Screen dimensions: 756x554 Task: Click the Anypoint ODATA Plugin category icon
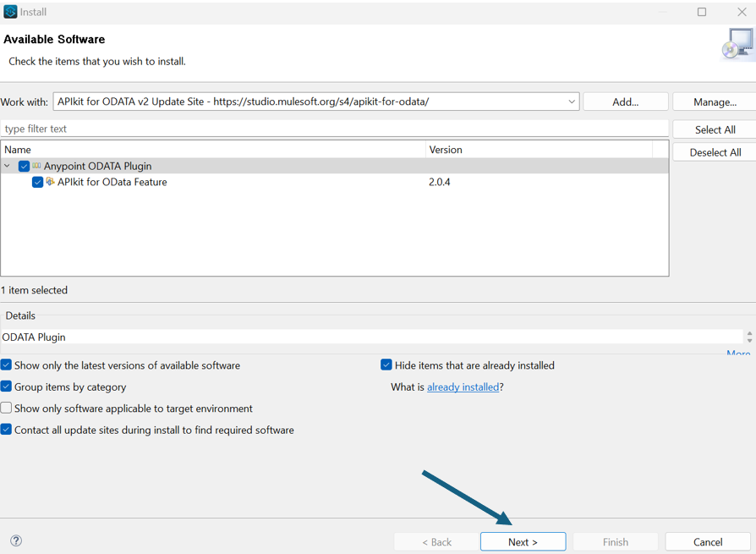click(36, 167)
